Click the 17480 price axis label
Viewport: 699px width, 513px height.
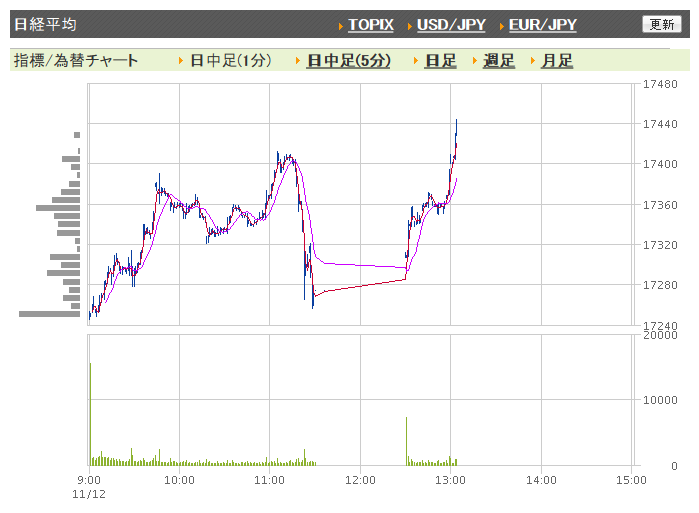[x=660, y=84]
